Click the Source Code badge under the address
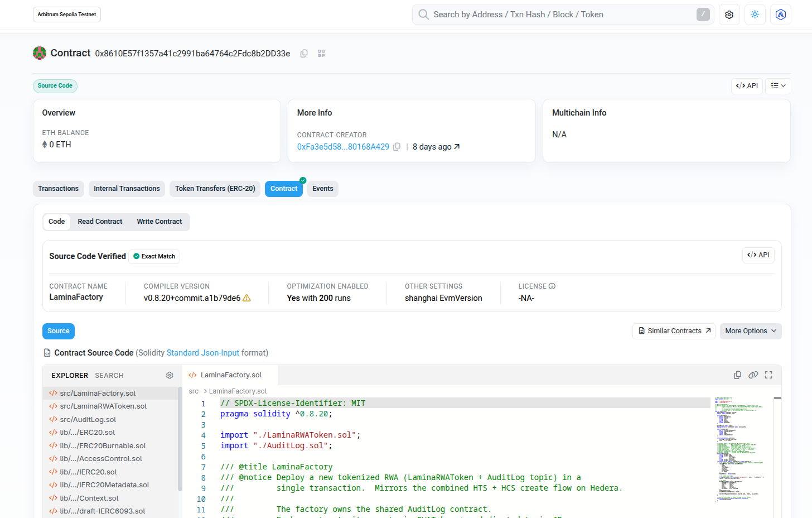Viewport: 812px width, 518px height. point(55,86)
